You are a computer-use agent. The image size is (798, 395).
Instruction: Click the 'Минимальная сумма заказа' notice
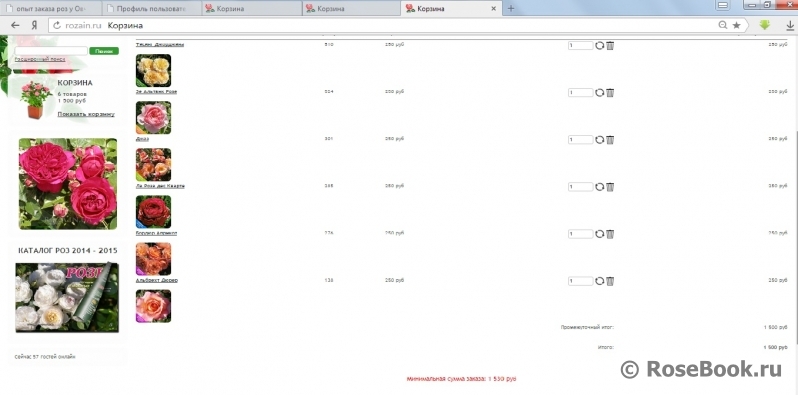click(462, 379)
